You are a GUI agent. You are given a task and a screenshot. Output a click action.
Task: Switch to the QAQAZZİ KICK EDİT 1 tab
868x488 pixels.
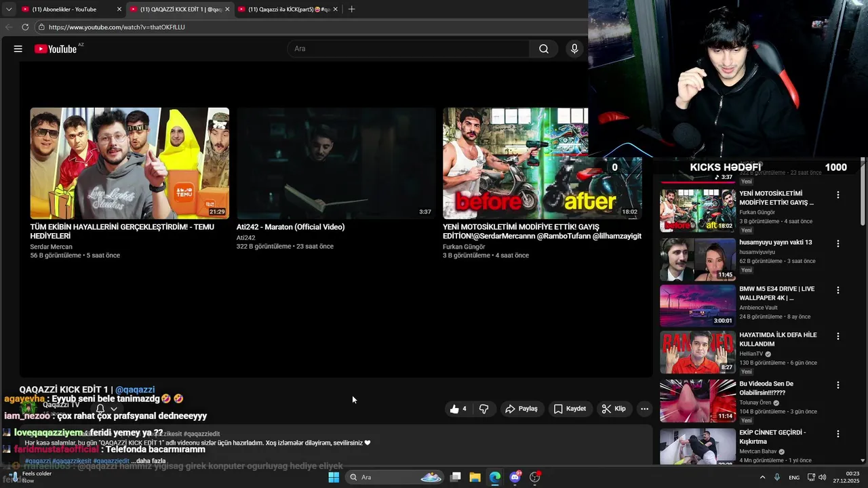(x=180, y=9)
